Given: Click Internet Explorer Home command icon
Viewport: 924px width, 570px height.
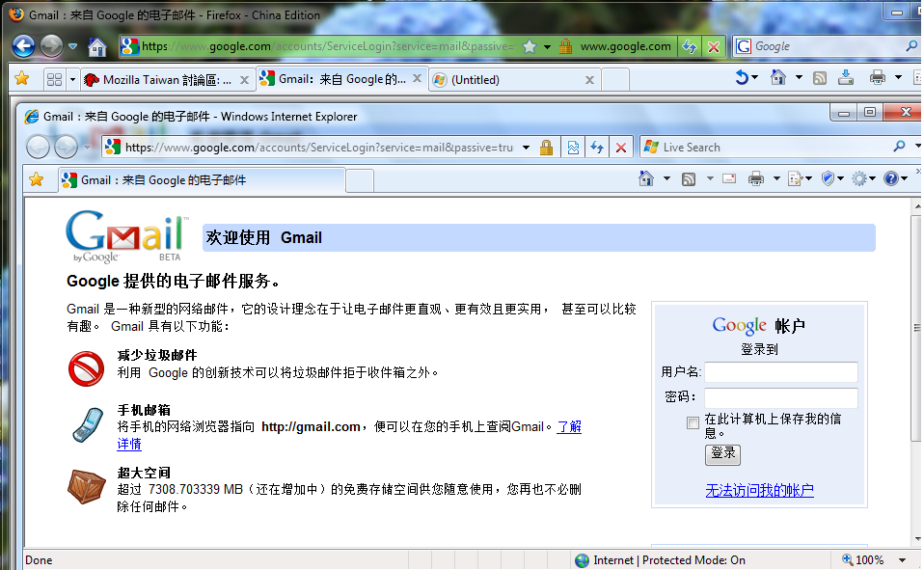Looking at the screenshot, I should (646, 178).
